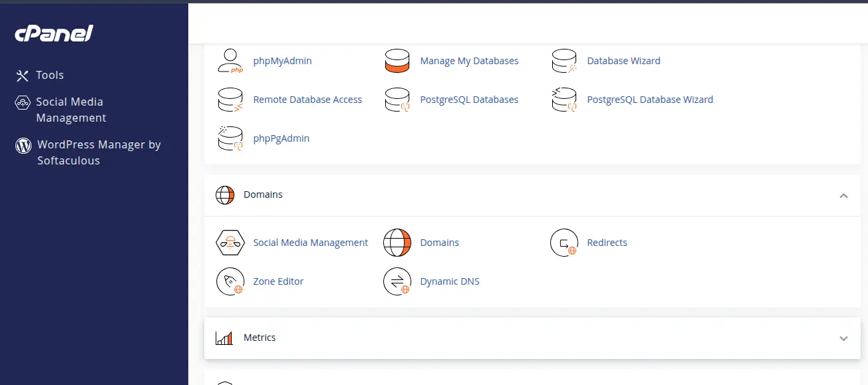Open the phpPgAdmin link
This screenshot has height=385, width=868.
282,138
